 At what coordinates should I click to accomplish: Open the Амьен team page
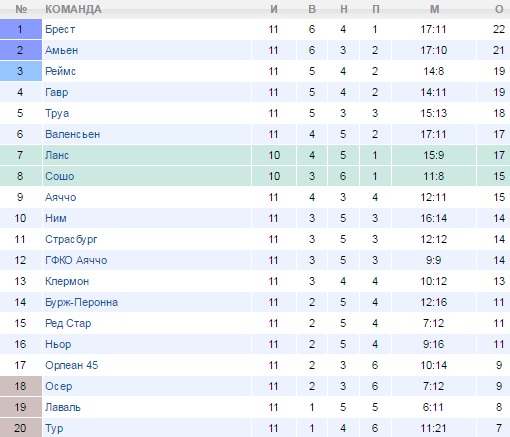coord(61,50)
